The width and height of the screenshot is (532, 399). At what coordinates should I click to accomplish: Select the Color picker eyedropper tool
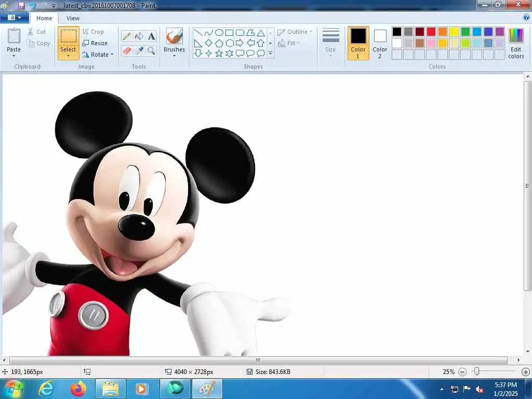pyautogui.click(x=139, y=51)
